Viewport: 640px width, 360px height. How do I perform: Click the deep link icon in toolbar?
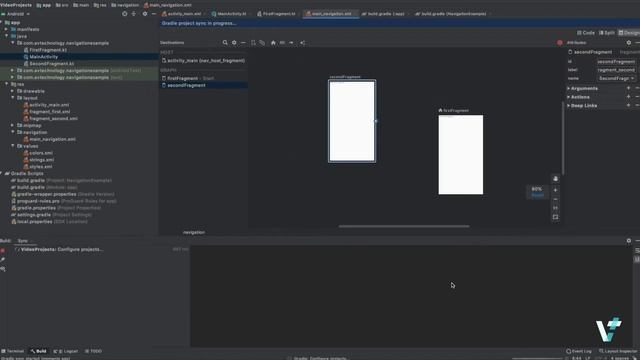pos(282,42)
